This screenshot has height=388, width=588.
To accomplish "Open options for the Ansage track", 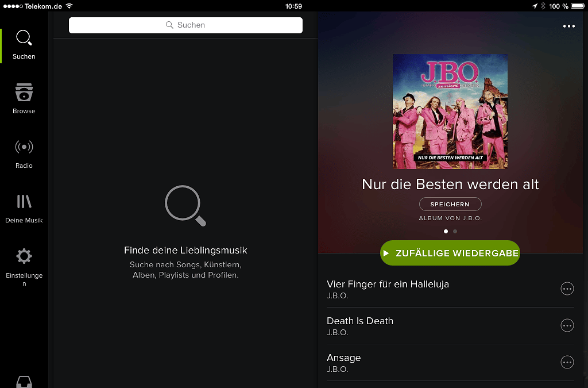I will pyautogui.click(x=567, y=363).
